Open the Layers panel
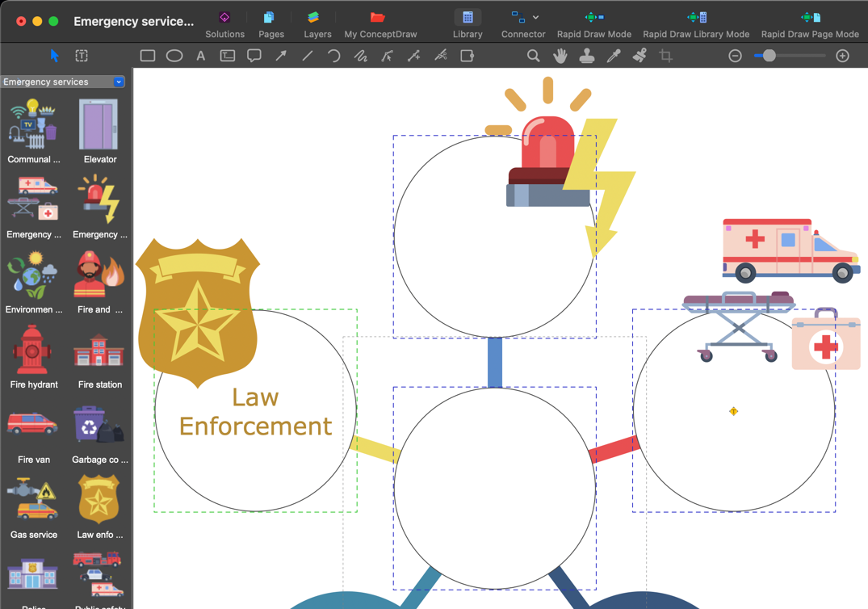The height and width of the screenshot is (609, 868). pyautogui.click(x=317, y=25)
